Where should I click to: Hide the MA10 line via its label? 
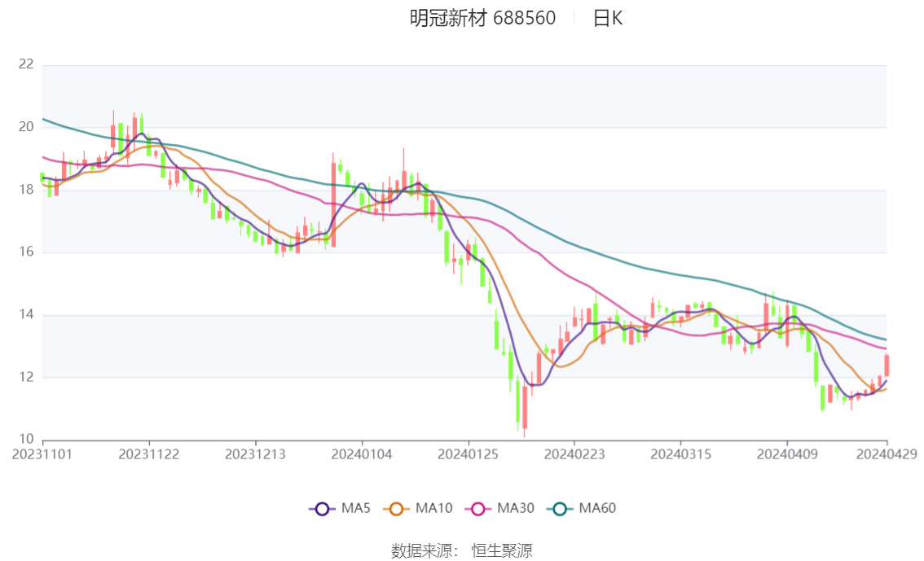coord(433,508)
